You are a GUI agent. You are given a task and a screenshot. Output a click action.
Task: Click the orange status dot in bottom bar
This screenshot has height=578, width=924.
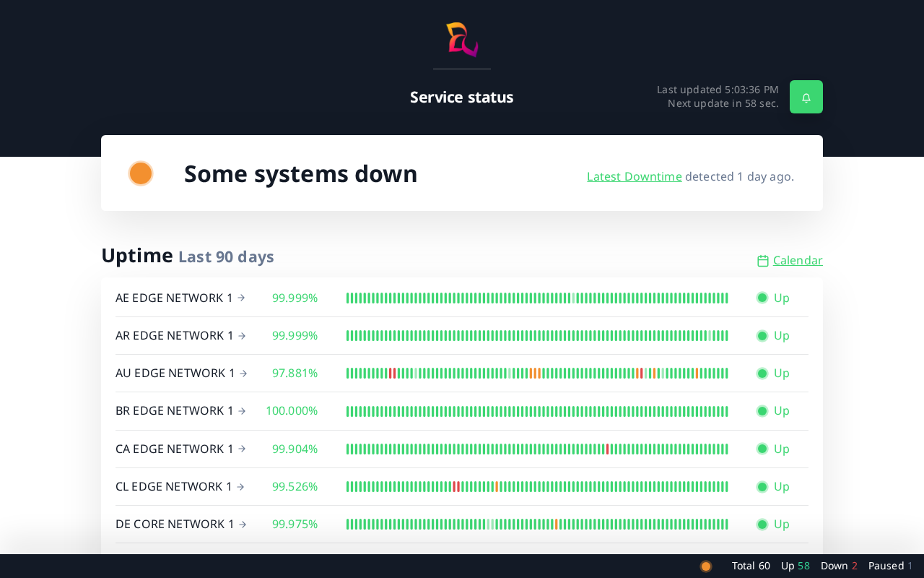705,566
